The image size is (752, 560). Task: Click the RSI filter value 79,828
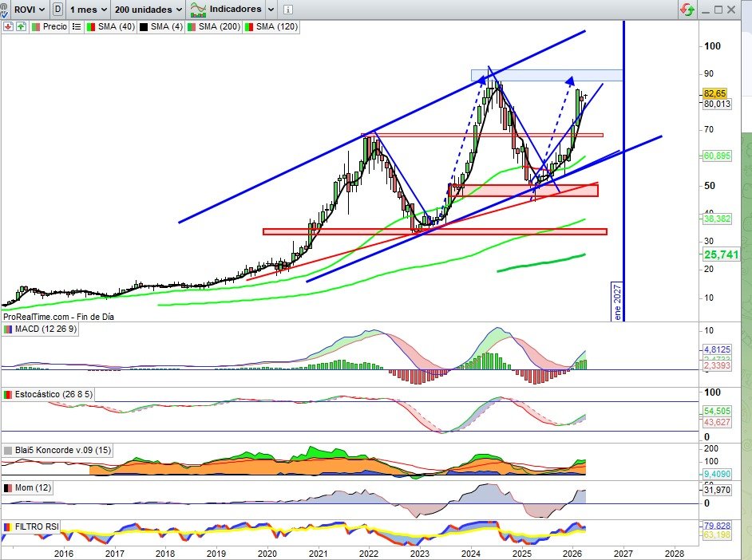pos(717,526)
